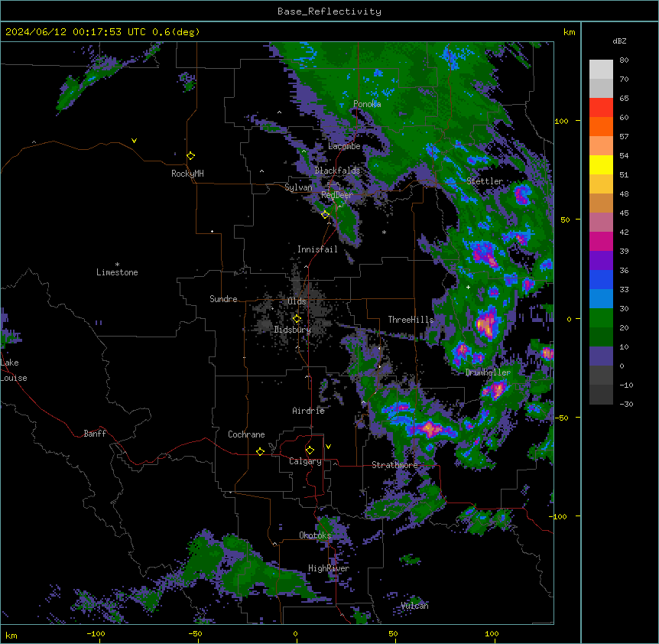Select the Okotoks label
This screenshot has height=644, width=659.
[315, 535]
